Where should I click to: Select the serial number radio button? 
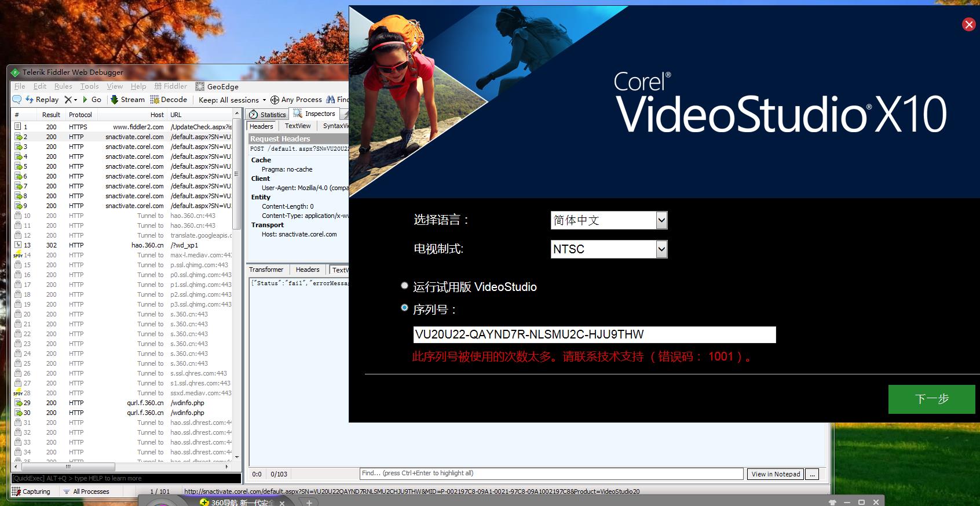pos(404,308)
